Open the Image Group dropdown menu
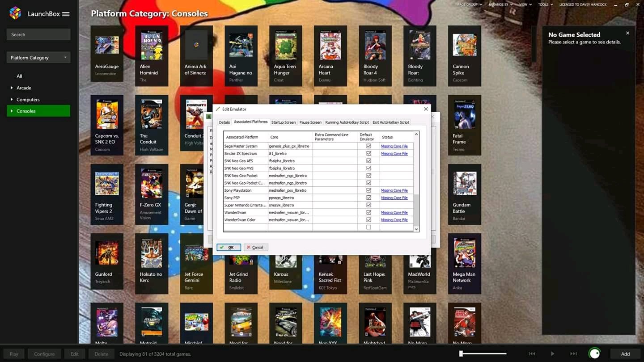The height and width of the screenshot is (362, 644). [469, 4]
